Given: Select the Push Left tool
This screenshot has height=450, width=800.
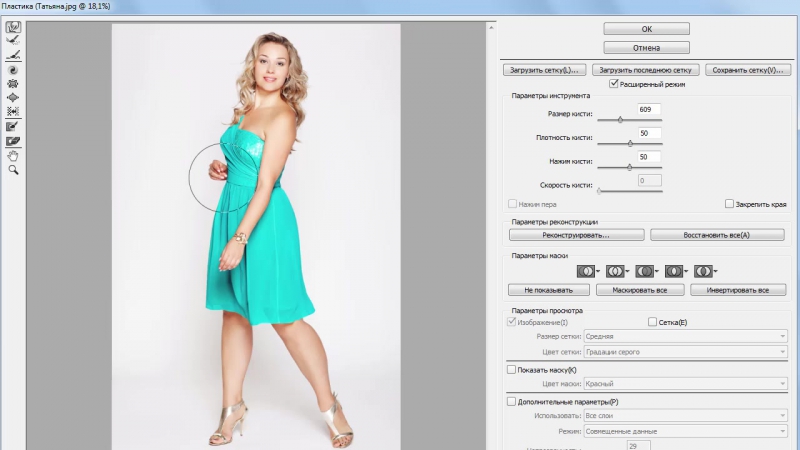Looking at the screenshot, I should click(13, 111).
